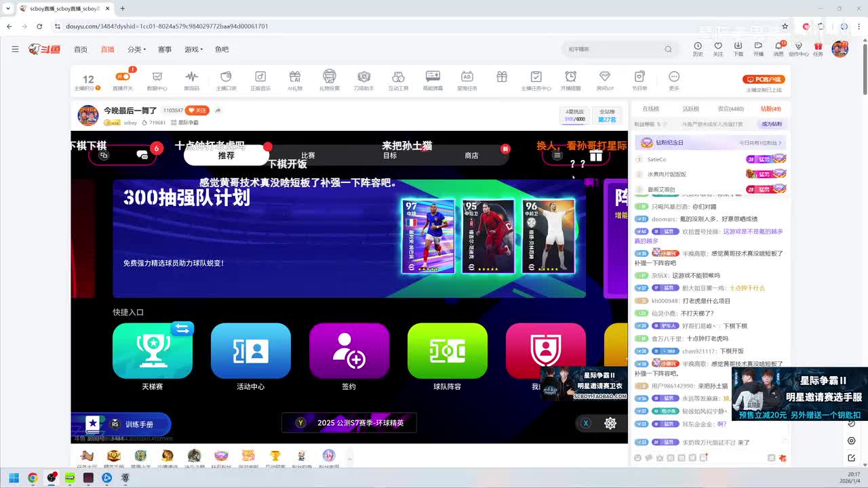868x488 pixels.
Task: Open the hamburger menu beside Douyu logo
Action: pyautogui.click(x=15, y=49)
